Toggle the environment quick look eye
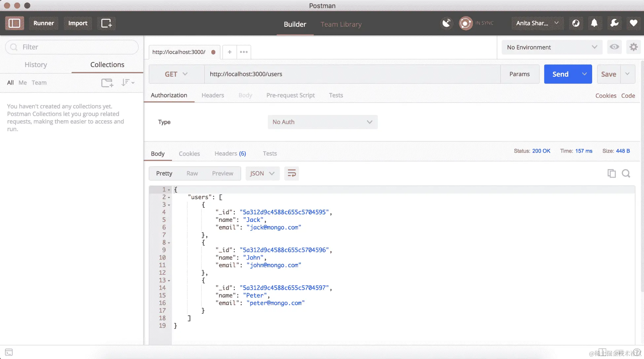This screenshot has height=359, width=644. coord(614,47)
